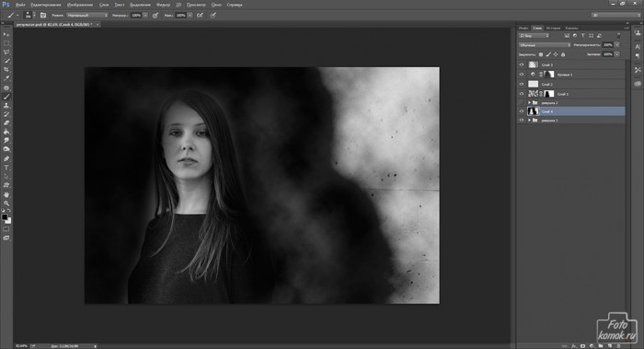Select the Custom Shape tool

6,185
